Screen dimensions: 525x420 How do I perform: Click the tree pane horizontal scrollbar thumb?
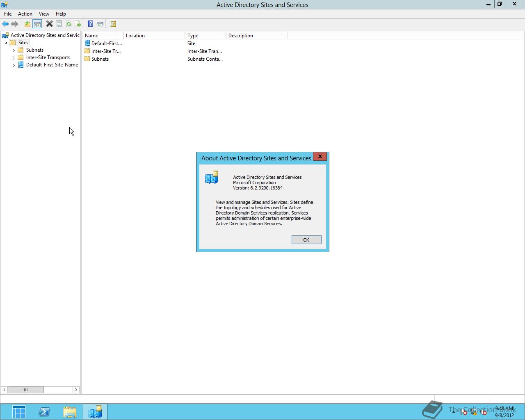[25, 390]
